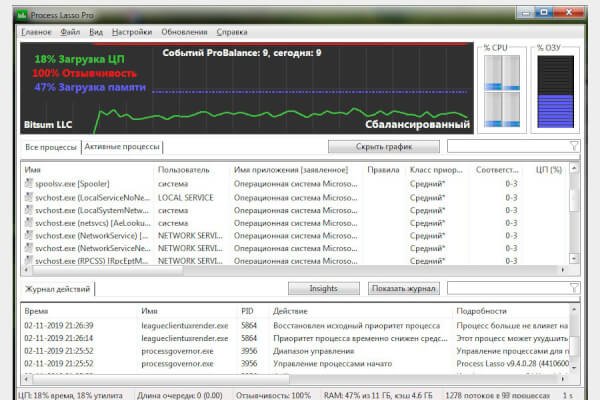Click process list horizontal scrollbar right arrow

563,270
